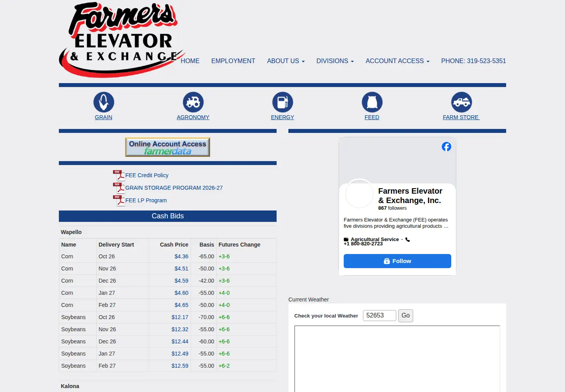Follow the AGRONOMY text link

(x=193, y=117)
